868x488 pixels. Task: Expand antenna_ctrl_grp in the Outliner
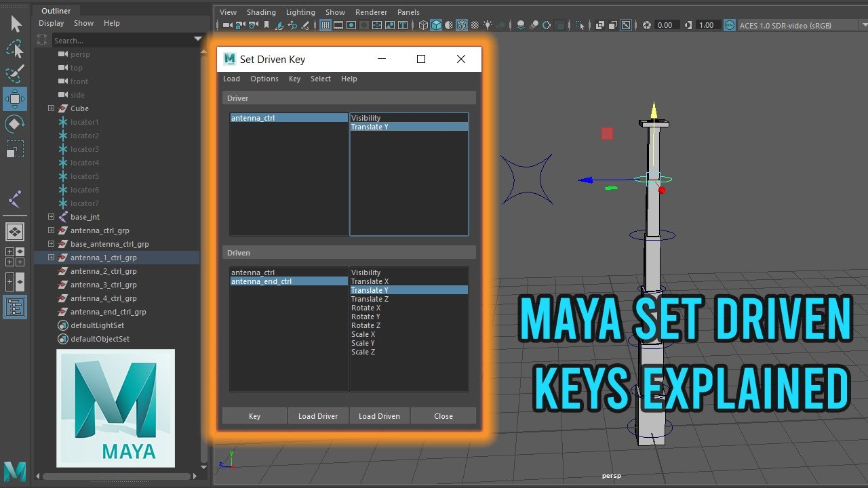(51, 230)
